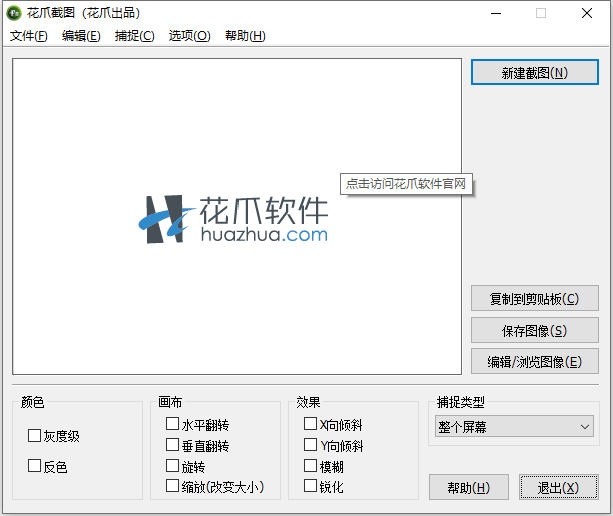Click the 退出(X) button
The width and height of the screenshot is (613, 516).
coord(558,487)
